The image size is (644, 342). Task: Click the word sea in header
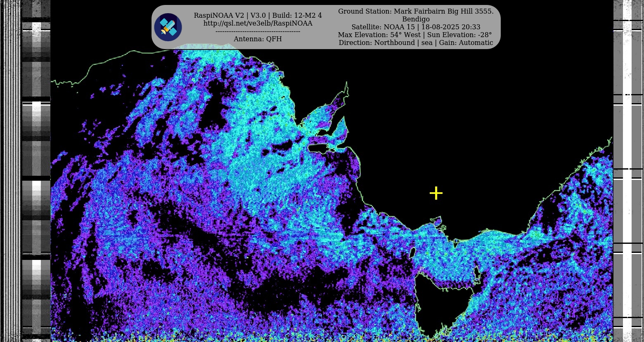click(426, 43)
